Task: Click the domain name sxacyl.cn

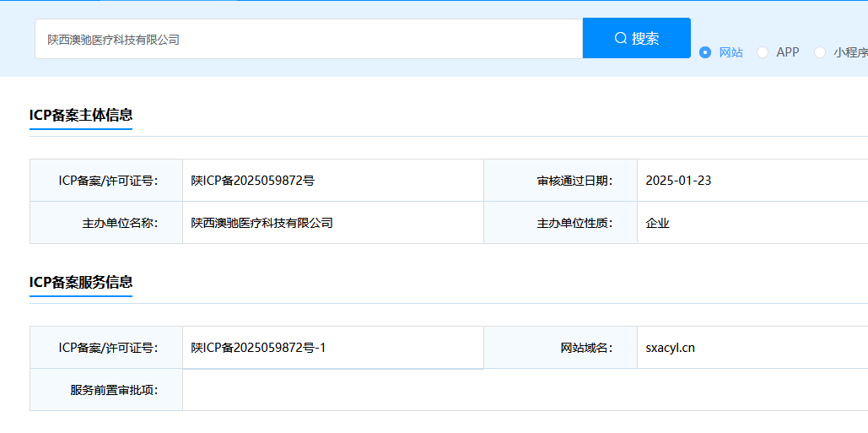Action: coord(671,348)
